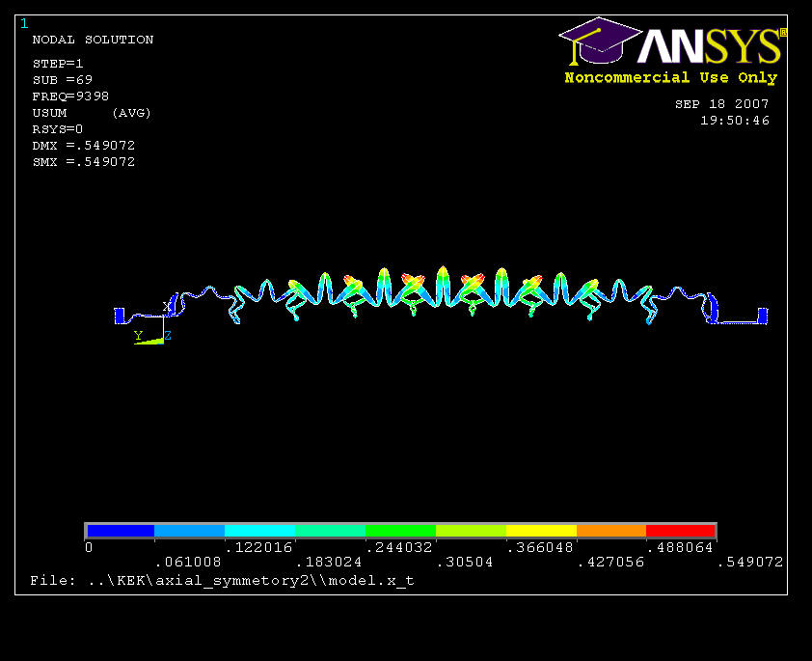Click the left end flange of the model
Image resolution: width=812 pixels, height=661 pixels.
click(x=120, y=316)
